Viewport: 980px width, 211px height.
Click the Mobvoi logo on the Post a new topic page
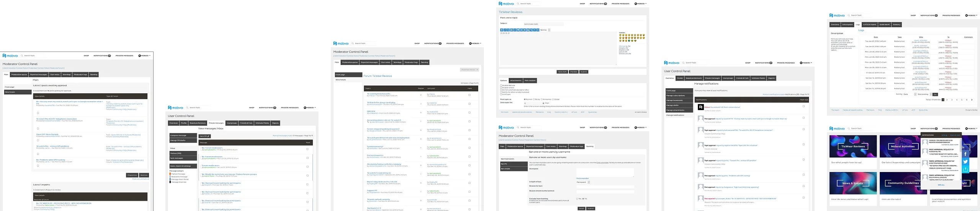coord(506,3)
